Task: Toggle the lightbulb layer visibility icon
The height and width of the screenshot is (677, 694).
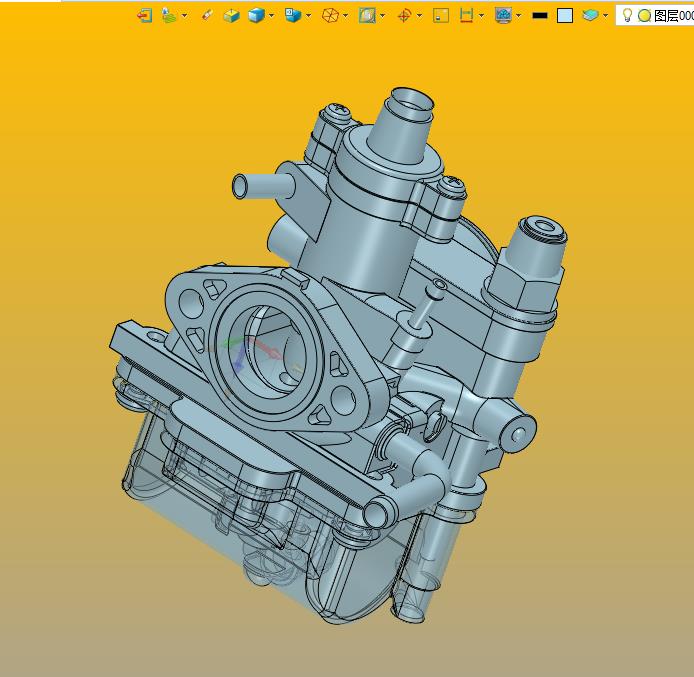Action: tap(627, 15)
